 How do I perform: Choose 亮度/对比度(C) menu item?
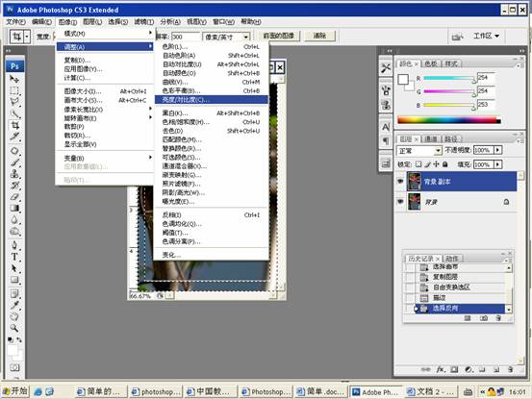coord(211,100)
